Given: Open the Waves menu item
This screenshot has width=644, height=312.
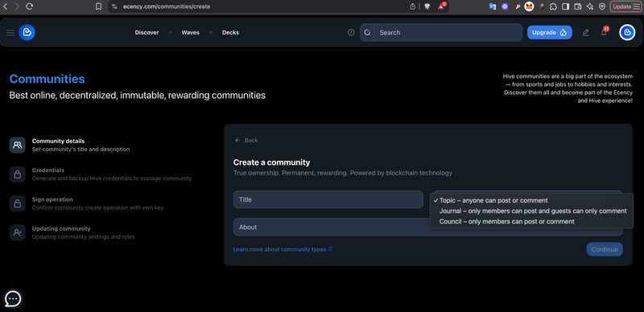Looking at the screenshot, I should (191, 32).
